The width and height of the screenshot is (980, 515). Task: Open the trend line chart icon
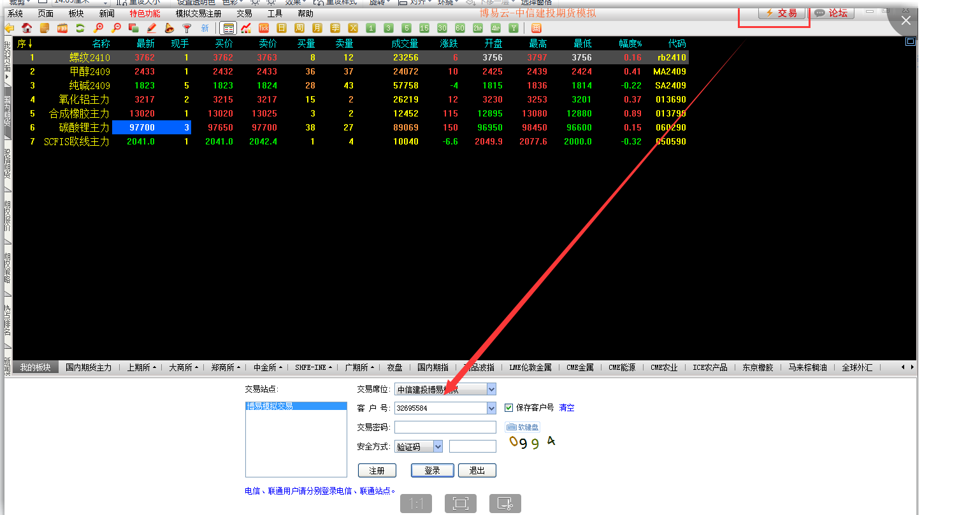pyautogui.click(x=246, y=28)
